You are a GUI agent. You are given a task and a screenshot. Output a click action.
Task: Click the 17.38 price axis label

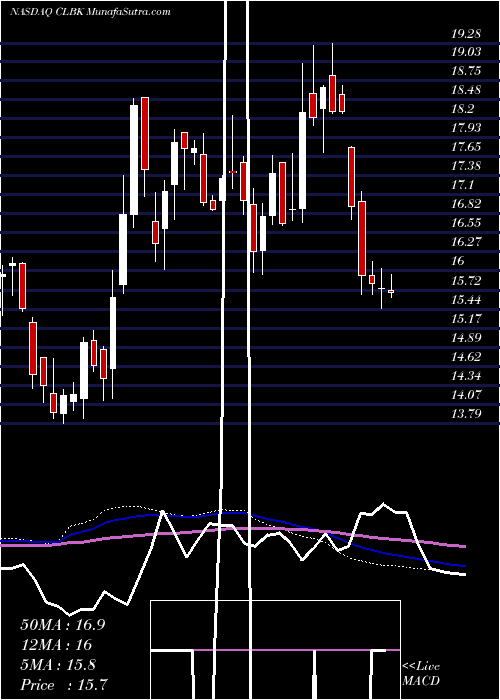pos(466,166)
